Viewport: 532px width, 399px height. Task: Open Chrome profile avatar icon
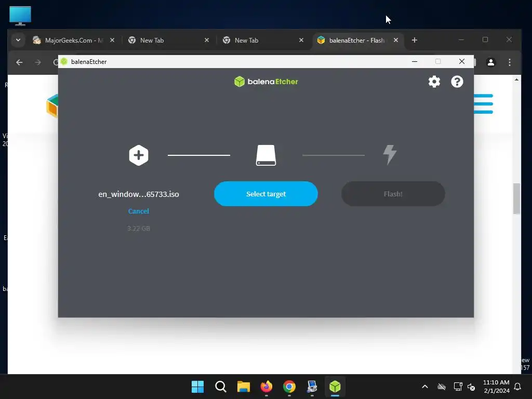tap(490, 62)
